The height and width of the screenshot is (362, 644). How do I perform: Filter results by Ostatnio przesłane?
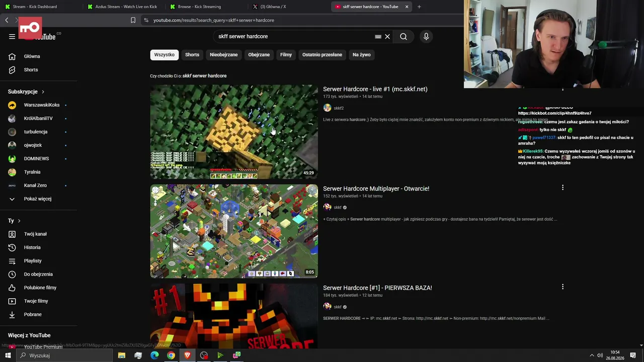[322, 55]
